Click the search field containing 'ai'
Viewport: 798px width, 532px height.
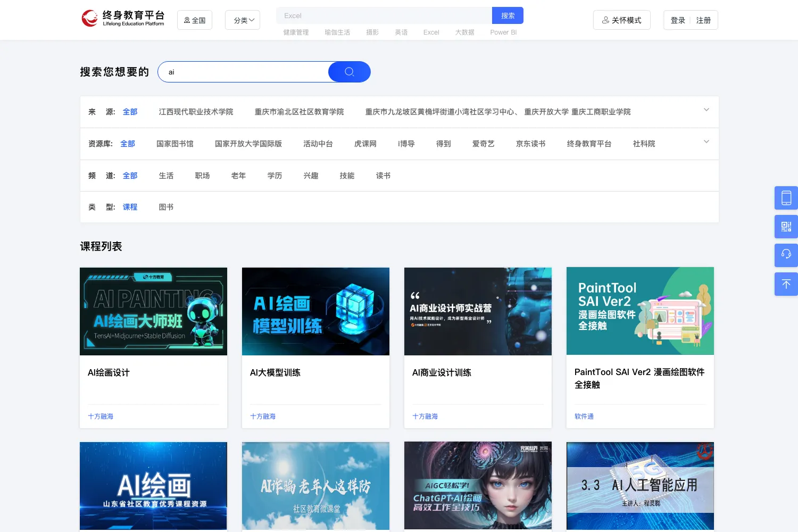pyautogui.click(x=243, y=72)
